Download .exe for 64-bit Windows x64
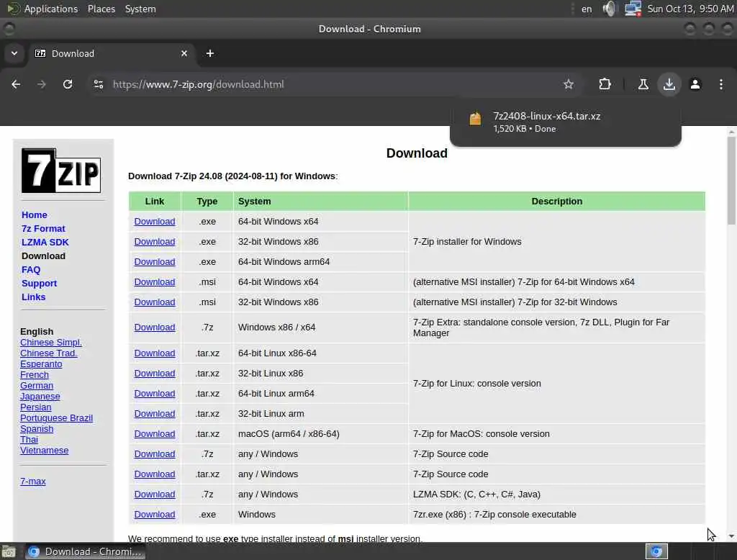This screenshot has width=737, height=560. pyautogui.click(x=155, y=222)
